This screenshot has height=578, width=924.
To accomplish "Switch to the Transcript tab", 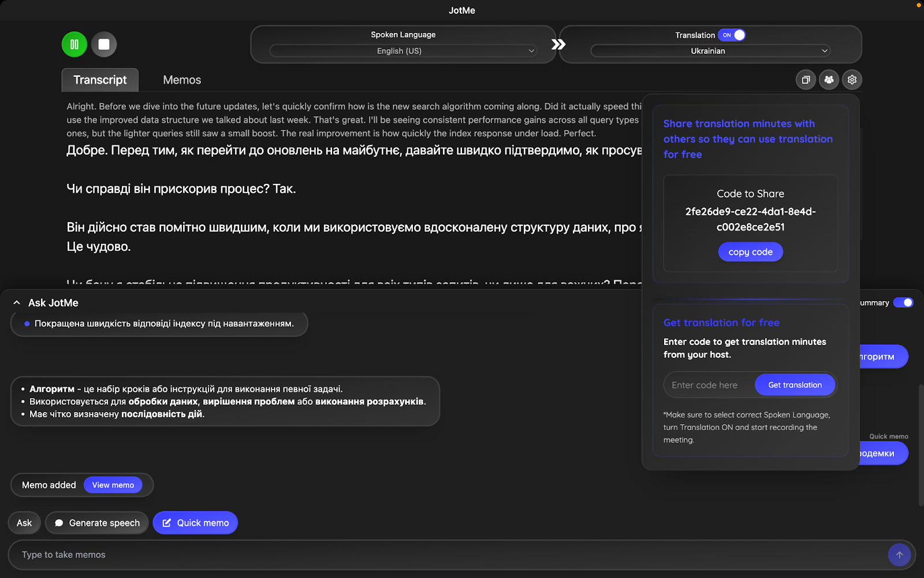I will click(100, 80).
